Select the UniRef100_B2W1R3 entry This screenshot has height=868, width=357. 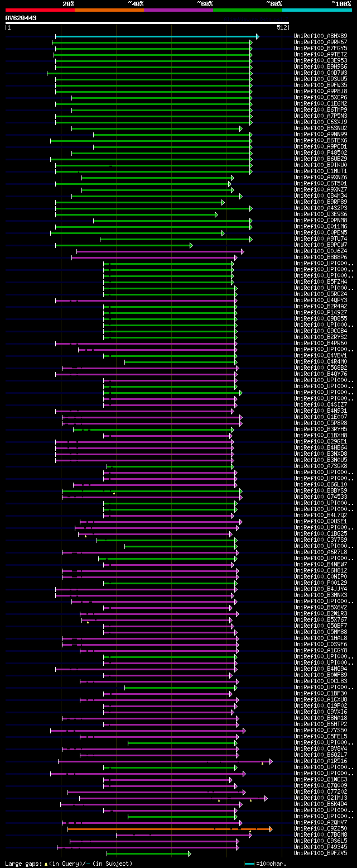click(320, 614)
